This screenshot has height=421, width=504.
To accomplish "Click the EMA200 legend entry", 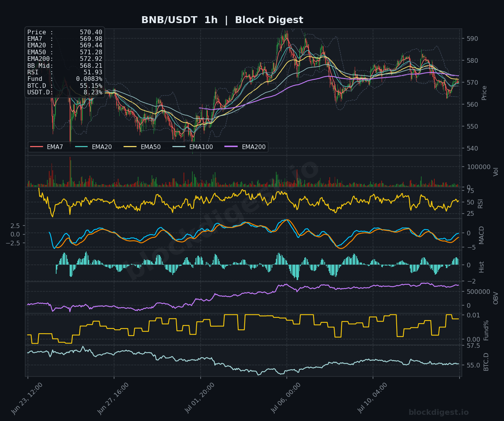I will click(245, 147).
